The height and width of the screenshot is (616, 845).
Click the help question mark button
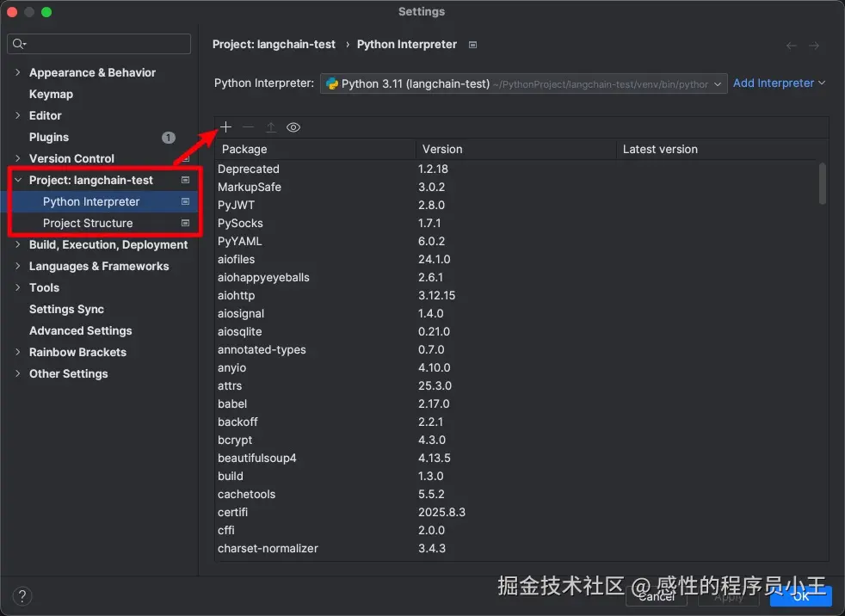tap(22, 596)
